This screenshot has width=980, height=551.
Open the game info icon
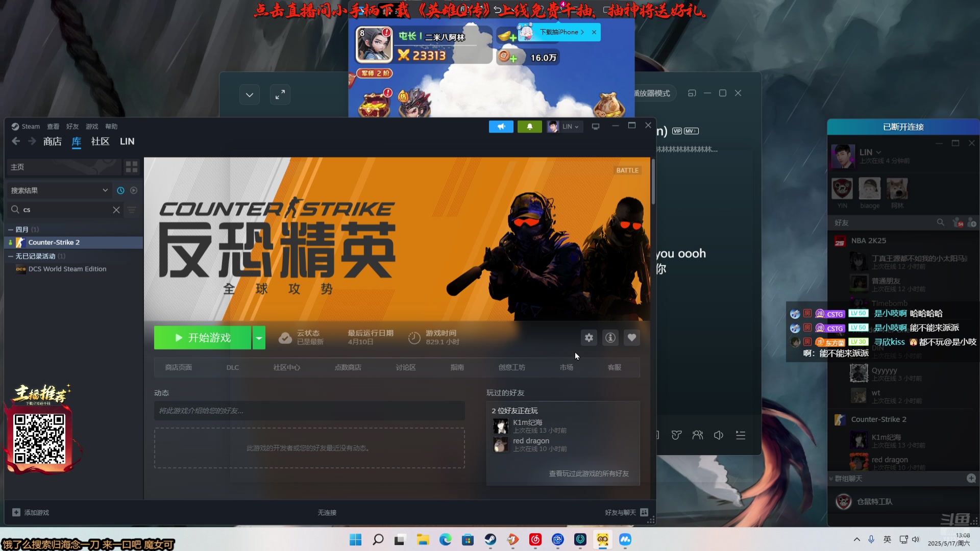tap(610, 338)
